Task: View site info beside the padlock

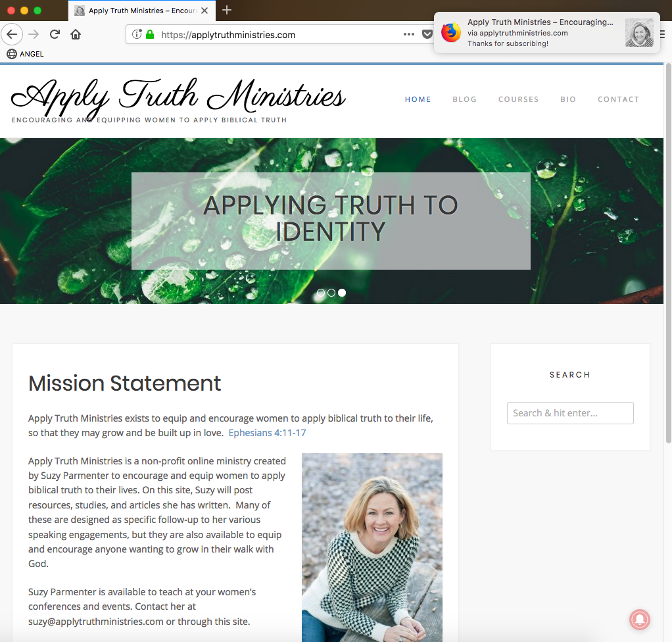Action: [x=137, y=34]
